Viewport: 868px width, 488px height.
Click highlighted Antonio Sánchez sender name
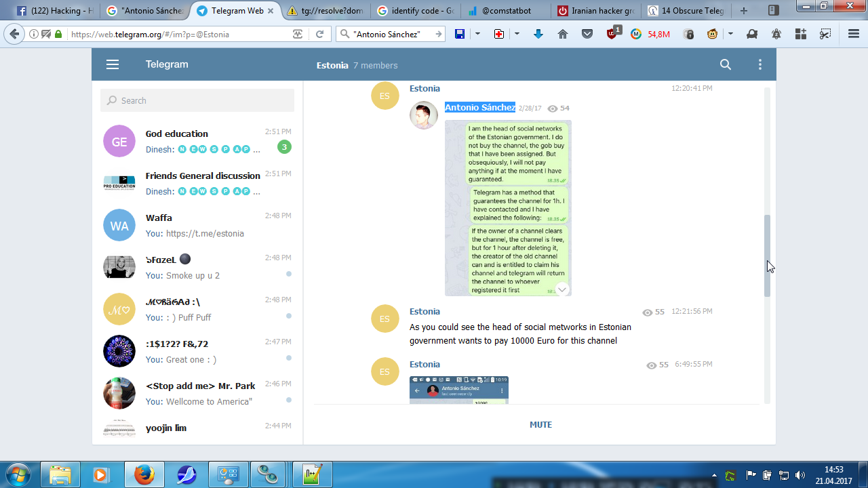pos(480,107)
